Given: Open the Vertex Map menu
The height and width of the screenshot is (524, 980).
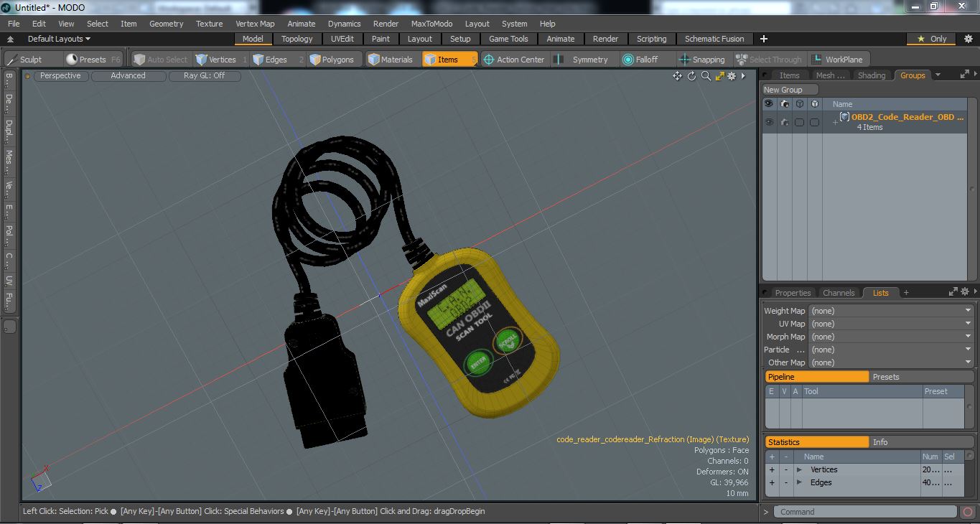Looking at the screenshot, I should tap(255, 24).
